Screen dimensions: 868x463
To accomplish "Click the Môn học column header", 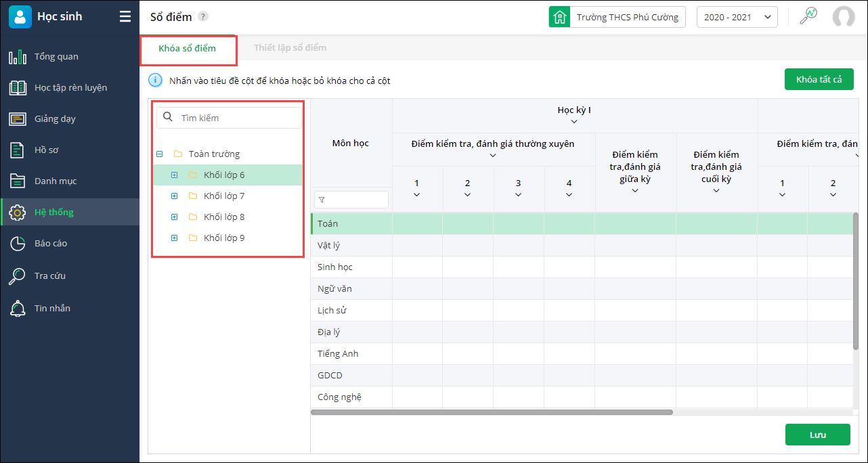I will coord(351,143).
